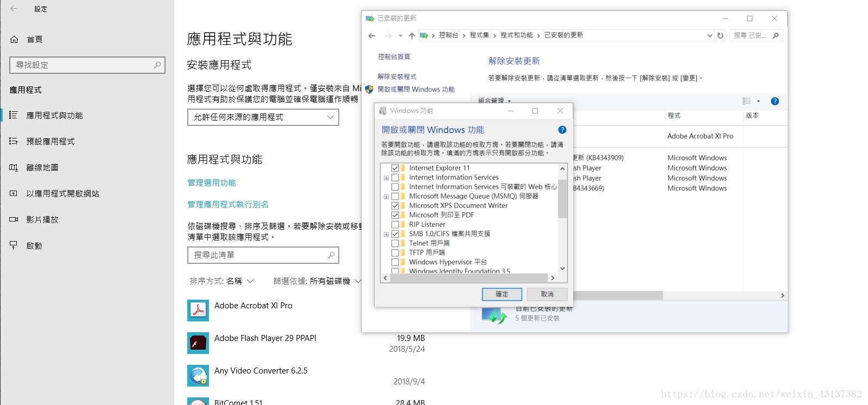868x405 pixels.
Task: Click the 搜尋此清單 search field
Action: point(263,255)
